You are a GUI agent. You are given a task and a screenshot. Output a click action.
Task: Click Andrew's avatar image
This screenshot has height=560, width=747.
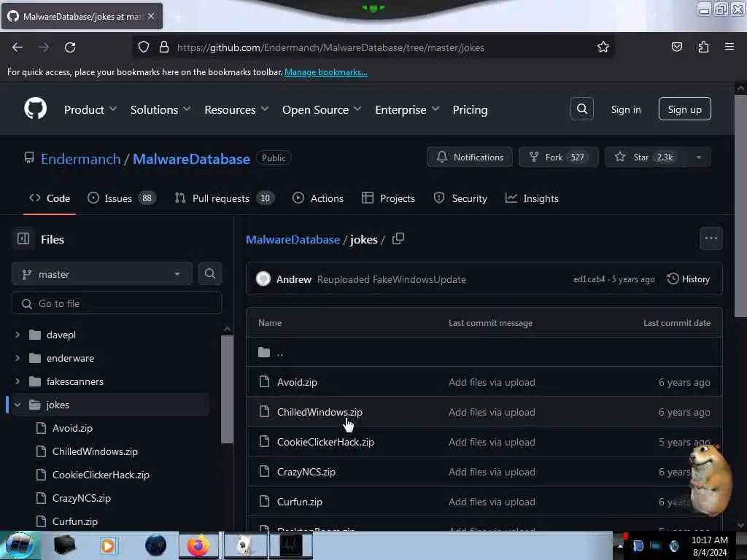click(x=263, y=279)
